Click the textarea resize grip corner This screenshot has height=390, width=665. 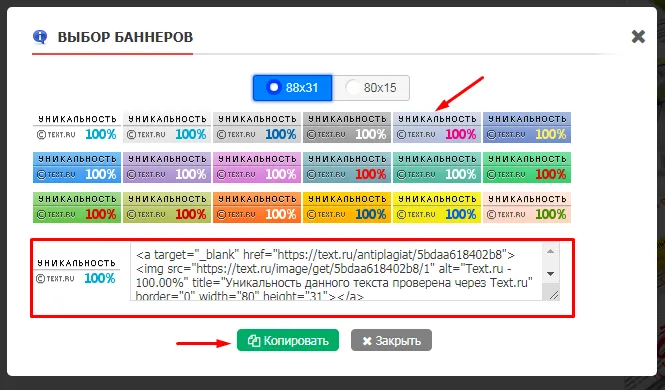[x=553, y=295]
